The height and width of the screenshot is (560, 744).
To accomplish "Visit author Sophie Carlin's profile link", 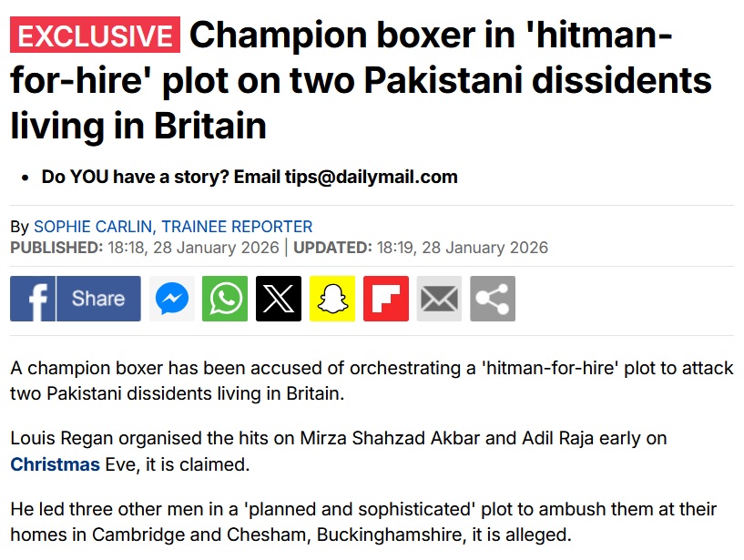I will [173, 227].
